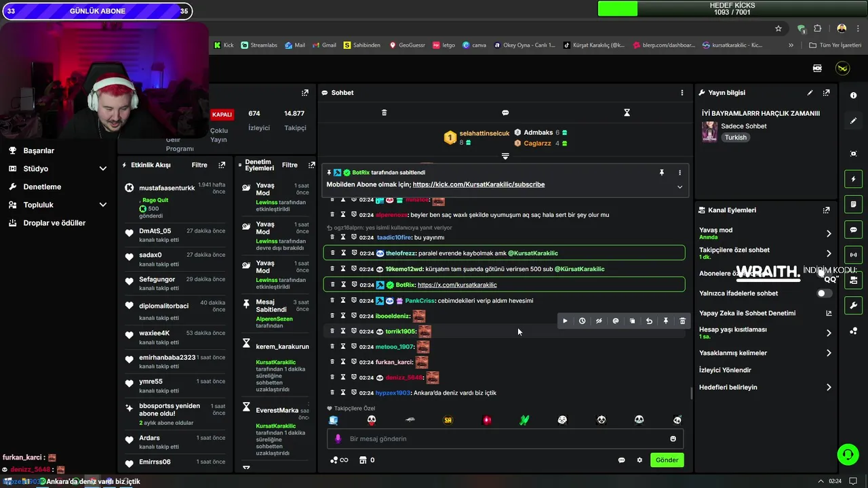Open GeoGuessr bookmark in browser bar

407,45
